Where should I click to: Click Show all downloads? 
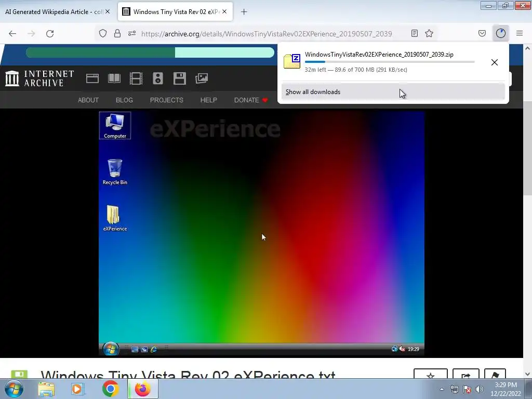pyautogui.click(x=393, y=92)
